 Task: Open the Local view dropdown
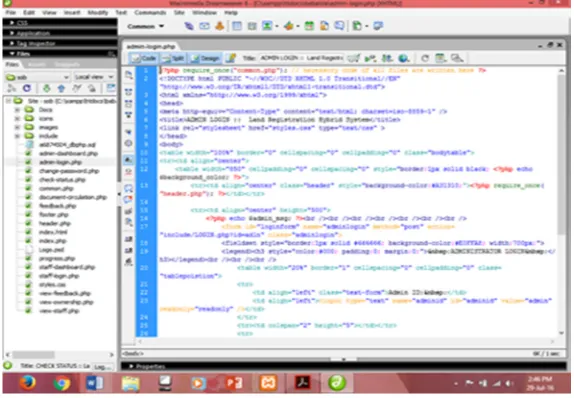click(x=94, y=77)
